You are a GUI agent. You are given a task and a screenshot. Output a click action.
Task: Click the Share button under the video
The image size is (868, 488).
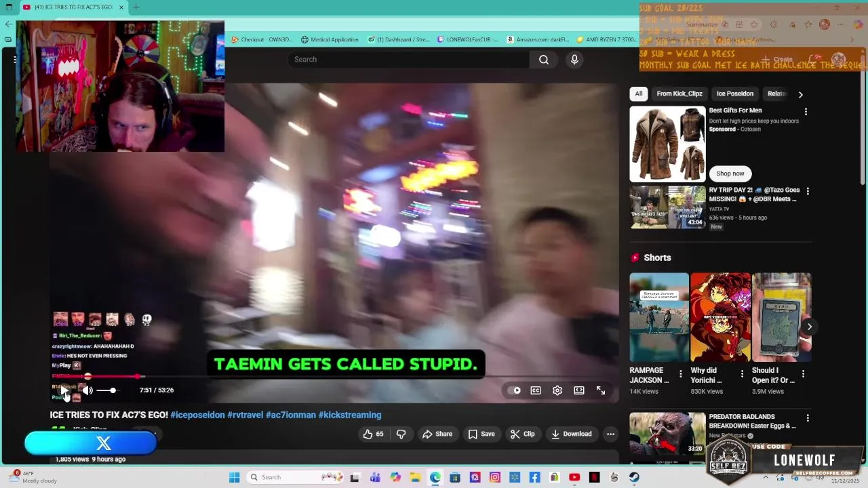(437, 434)
